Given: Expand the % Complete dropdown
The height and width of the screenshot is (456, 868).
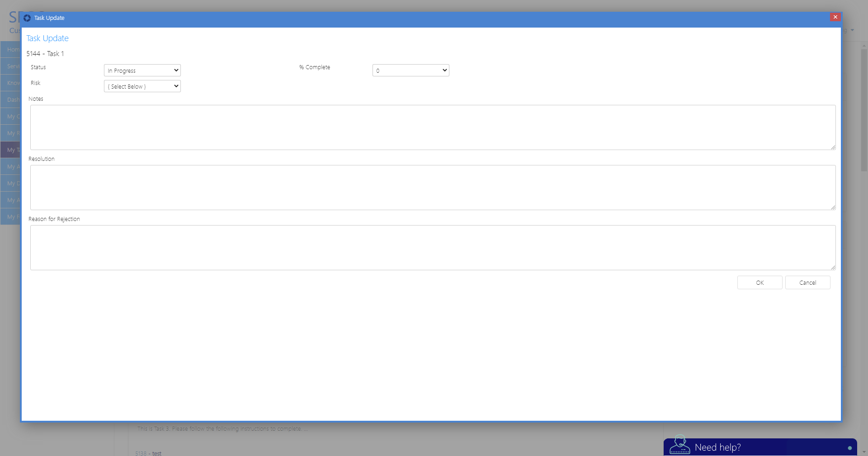Looking at the screenshot, I should point(410,71).
